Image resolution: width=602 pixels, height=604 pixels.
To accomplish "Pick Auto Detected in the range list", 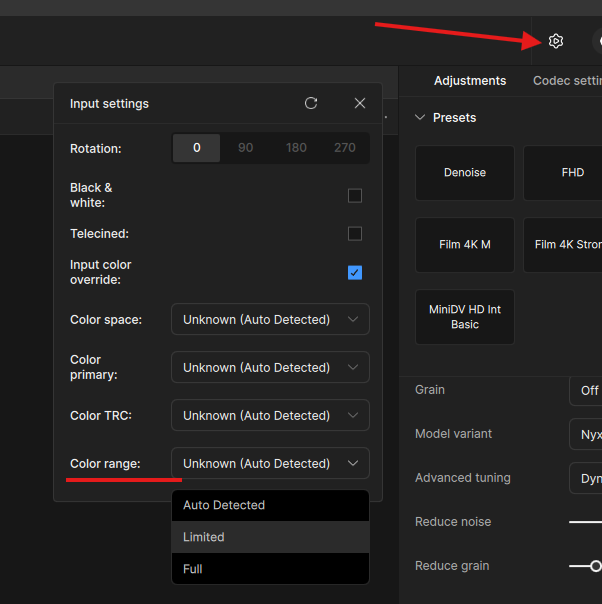I will 270,505.
